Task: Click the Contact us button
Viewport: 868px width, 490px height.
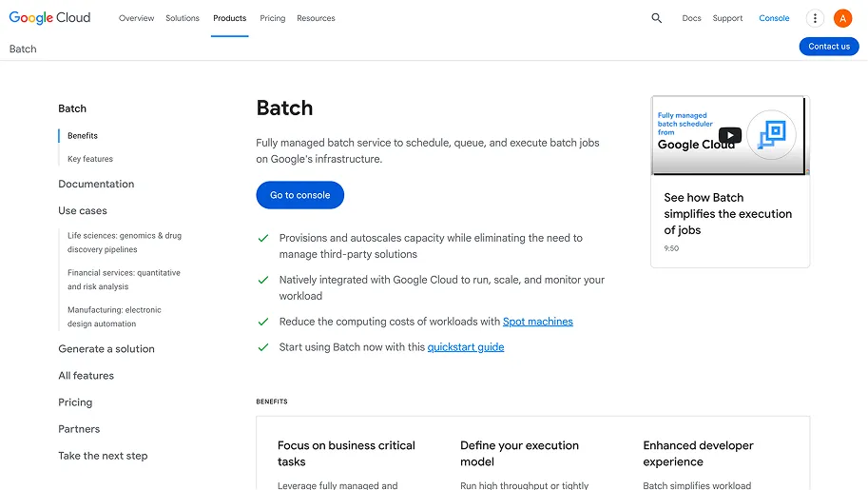Action: [829, 47]
